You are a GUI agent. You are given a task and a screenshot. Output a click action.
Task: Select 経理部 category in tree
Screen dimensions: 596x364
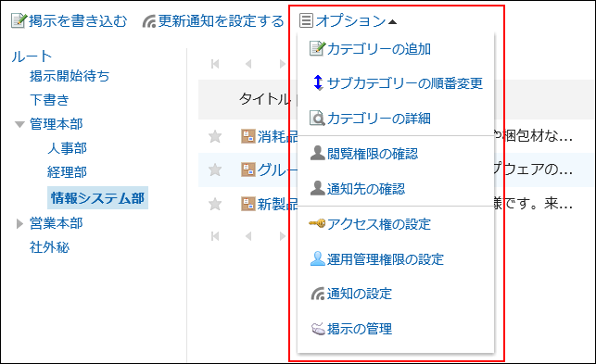click(x=67, y=171)
